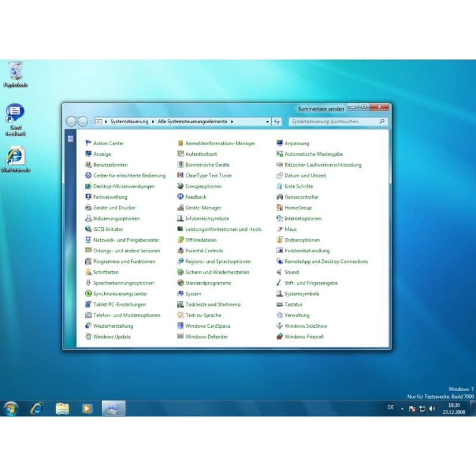Viewport: 476px width, 476px height.
Task: Click the BitLocker-Laufwerkverschlüsselung icon
Action: click(x=280, y=165)
